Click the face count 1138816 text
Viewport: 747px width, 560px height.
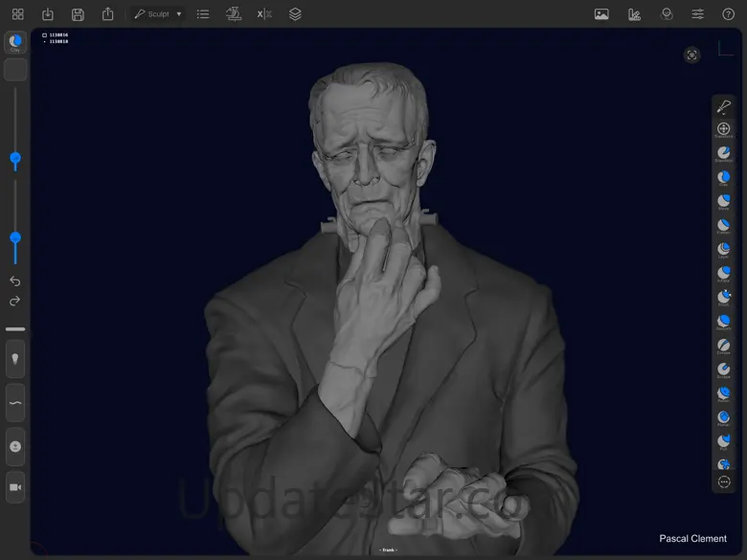[58, 35]
